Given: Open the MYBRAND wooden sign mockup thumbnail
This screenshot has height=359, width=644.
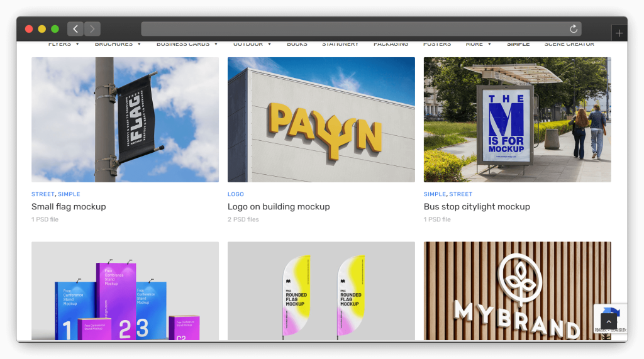Looking at the screenshot, I should pos(517,290).
